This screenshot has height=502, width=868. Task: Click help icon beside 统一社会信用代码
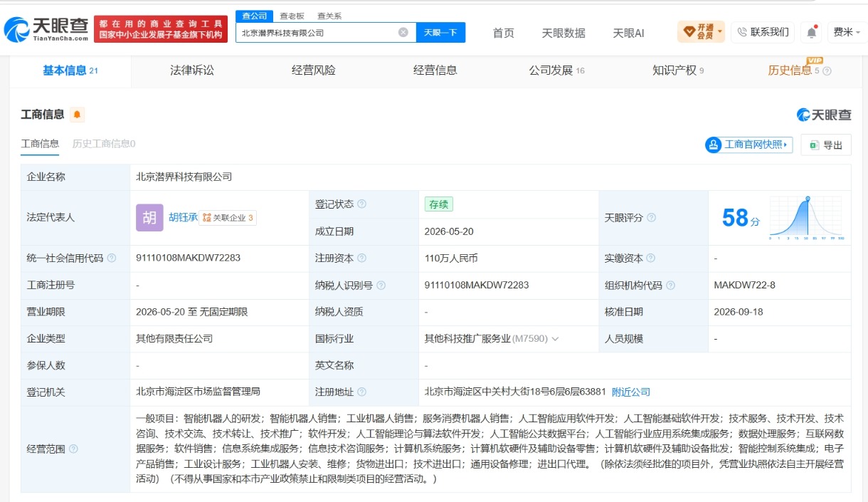(x=111, y=258)
